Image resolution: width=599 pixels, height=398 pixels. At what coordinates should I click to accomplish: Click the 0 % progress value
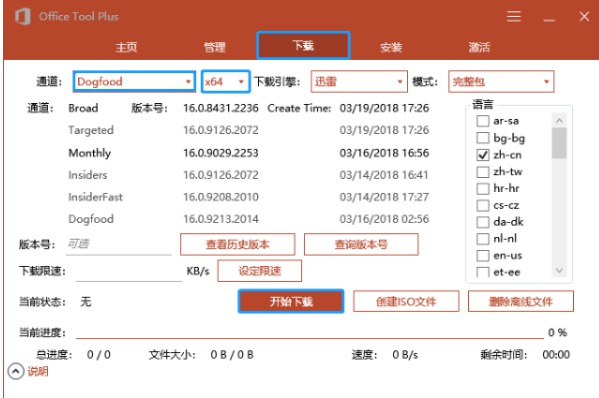(x=558, y=332)
